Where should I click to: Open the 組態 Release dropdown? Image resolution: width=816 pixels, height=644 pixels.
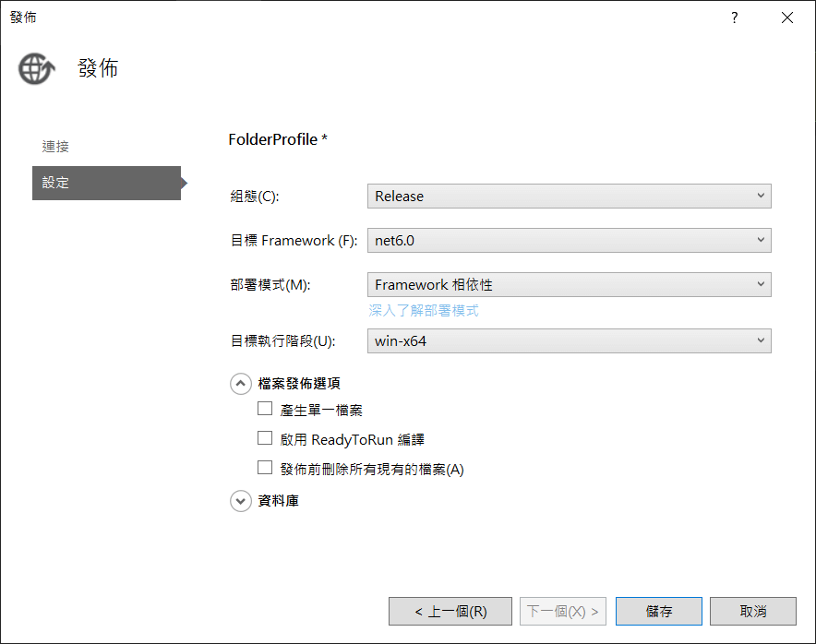click(569, 196)
